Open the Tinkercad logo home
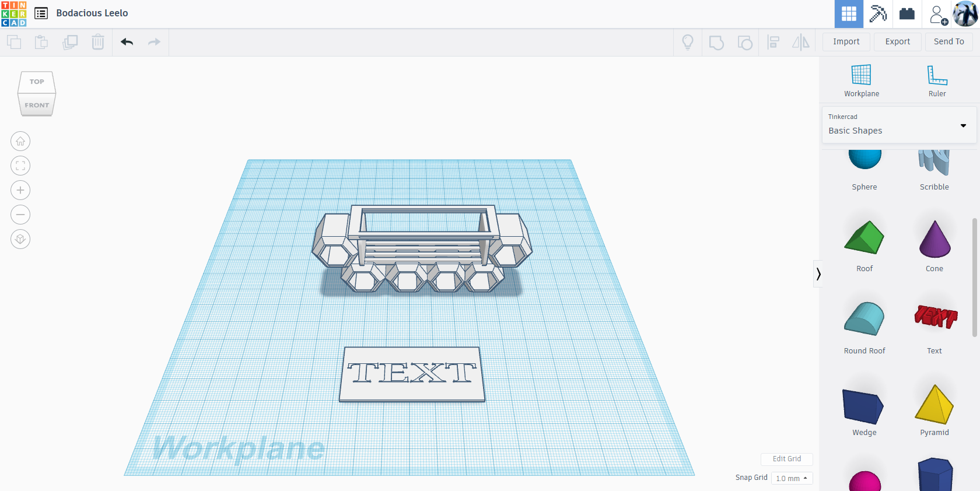The height and width of the screenshot is (491, 980). (x=14, y=14)
